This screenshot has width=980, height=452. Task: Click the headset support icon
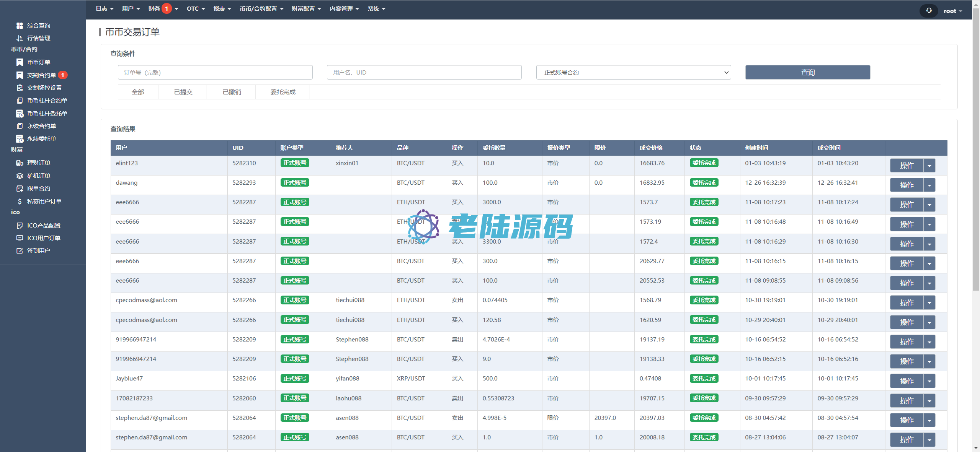pyautogui.click(x=929, y=11)
